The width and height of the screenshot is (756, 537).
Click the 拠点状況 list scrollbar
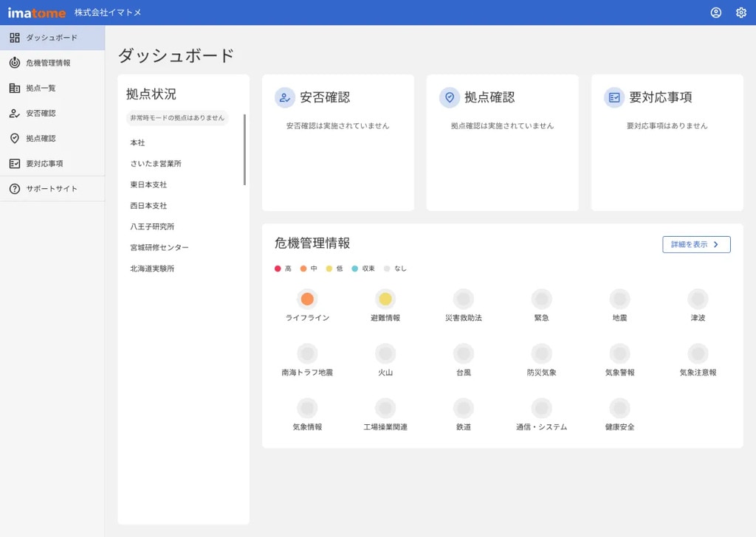[x=244, y=150]
